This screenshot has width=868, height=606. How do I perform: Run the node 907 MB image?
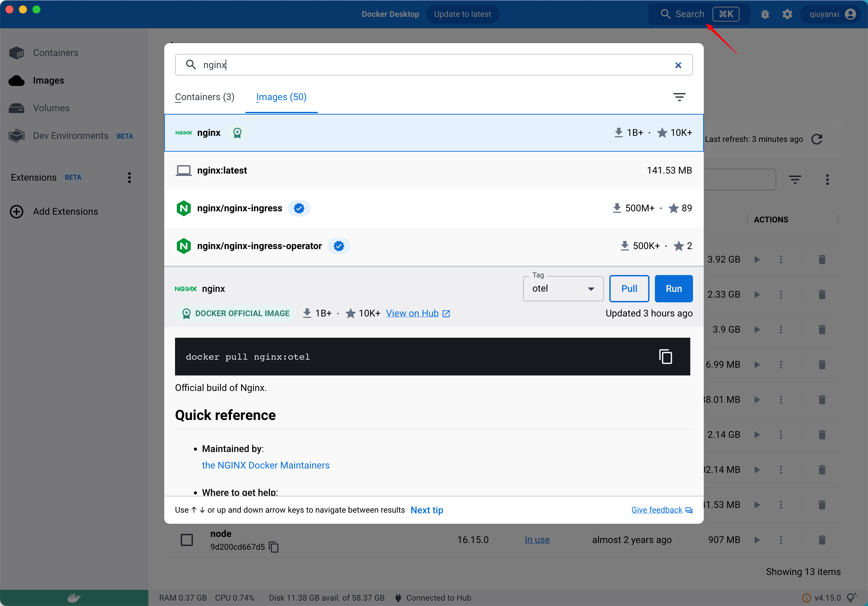pos(757,540)
